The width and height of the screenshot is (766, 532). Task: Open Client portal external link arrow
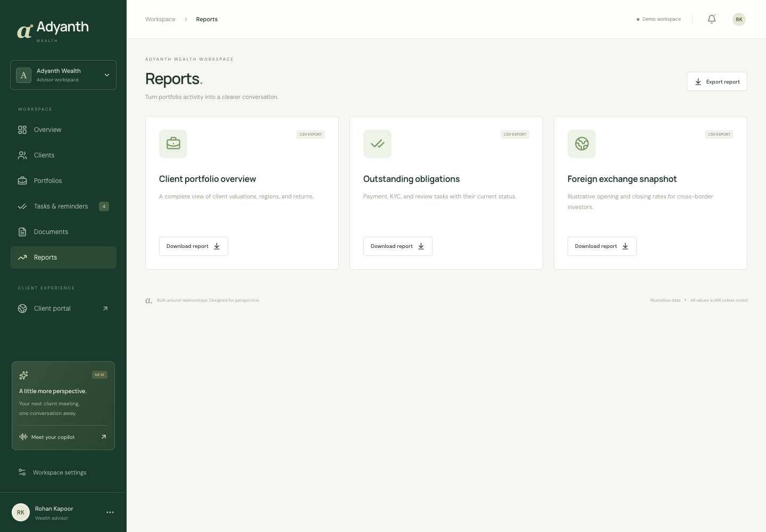(105, 309)
